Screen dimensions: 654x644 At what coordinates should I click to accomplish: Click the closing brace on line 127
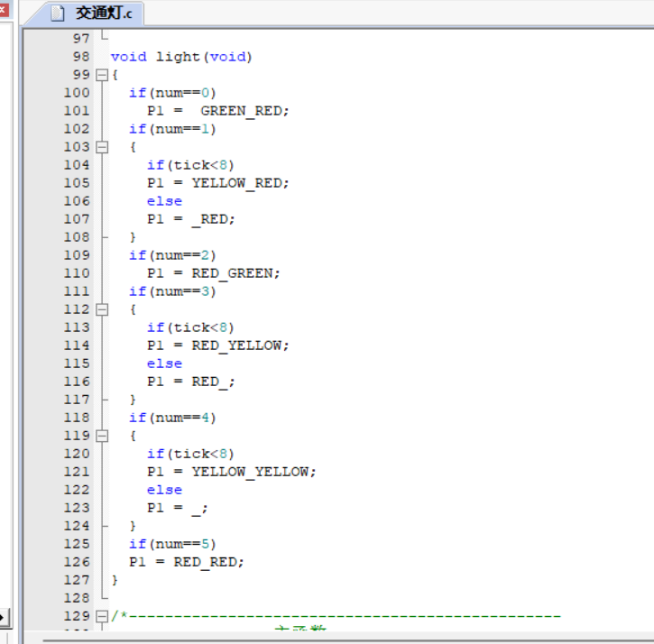point(115,580)
